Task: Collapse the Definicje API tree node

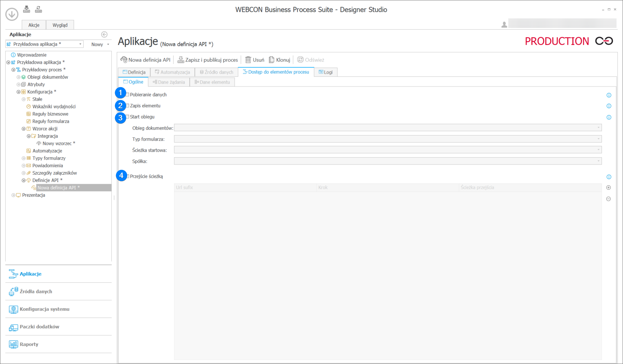Action: click(x=23, y=180)
